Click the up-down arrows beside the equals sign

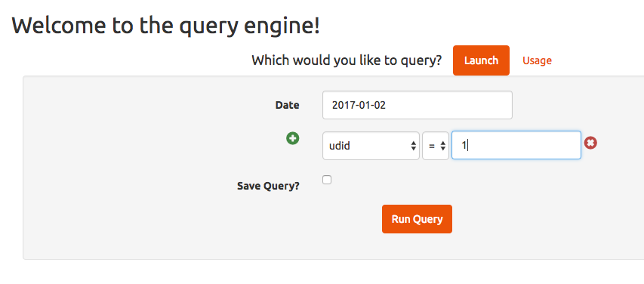442,146
